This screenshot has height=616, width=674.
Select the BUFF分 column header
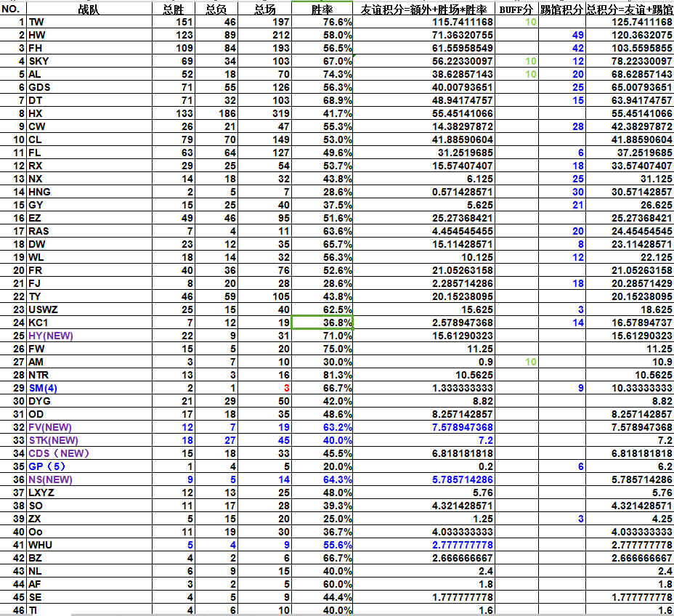516,9
